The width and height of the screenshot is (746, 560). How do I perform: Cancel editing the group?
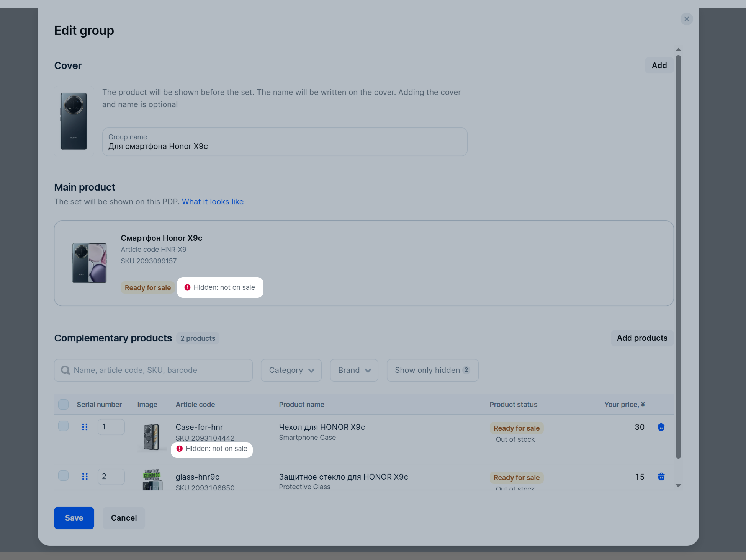click(x=124, y=518)
